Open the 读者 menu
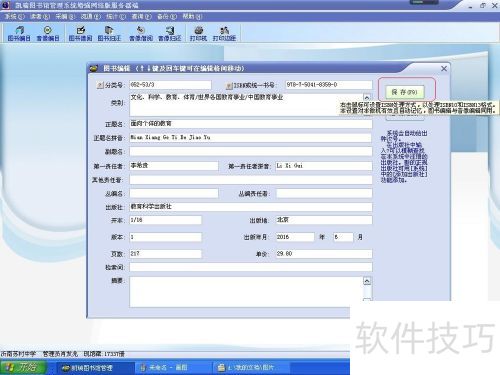 coord(40,16)
